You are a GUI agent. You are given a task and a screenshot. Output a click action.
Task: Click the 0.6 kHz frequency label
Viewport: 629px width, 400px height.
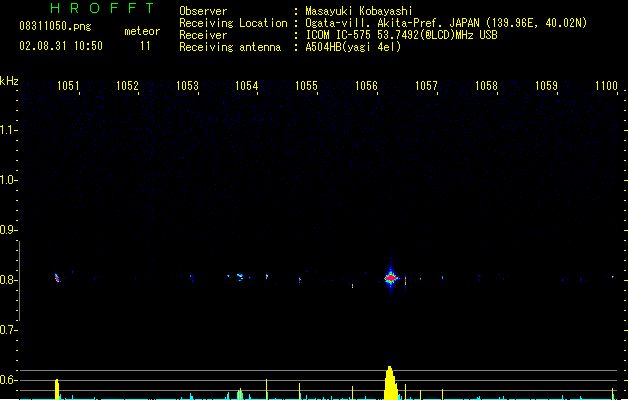tap(8, 380)
